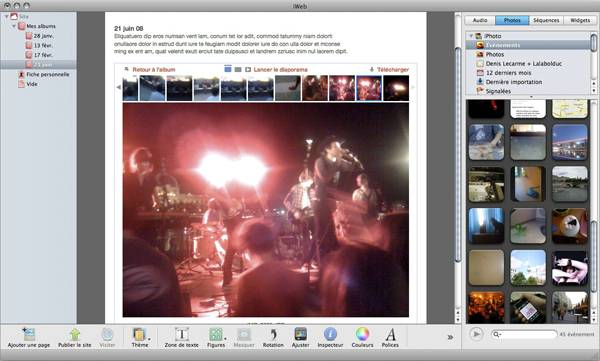
Task: Insert a Zone de texte
Action: 182,335
